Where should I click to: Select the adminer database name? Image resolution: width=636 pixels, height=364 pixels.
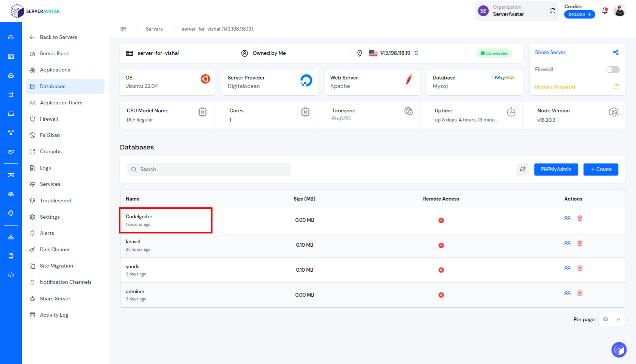click(135, 291)
